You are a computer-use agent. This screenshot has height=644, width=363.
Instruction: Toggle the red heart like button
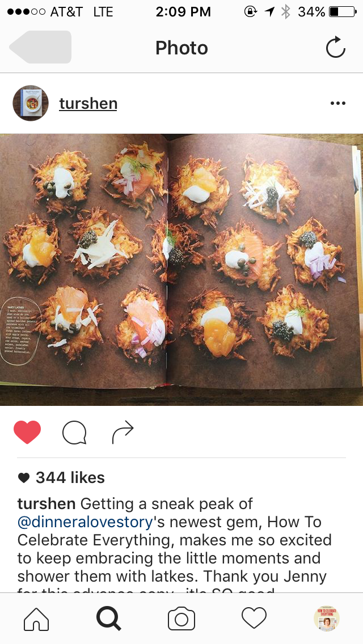coord(27,432)
